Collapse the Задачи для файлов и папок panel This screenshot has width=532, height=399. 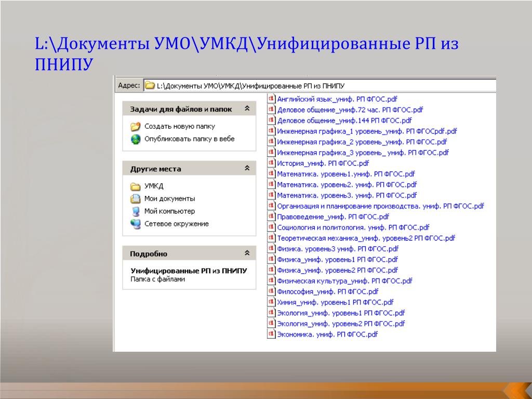[247, 109]
